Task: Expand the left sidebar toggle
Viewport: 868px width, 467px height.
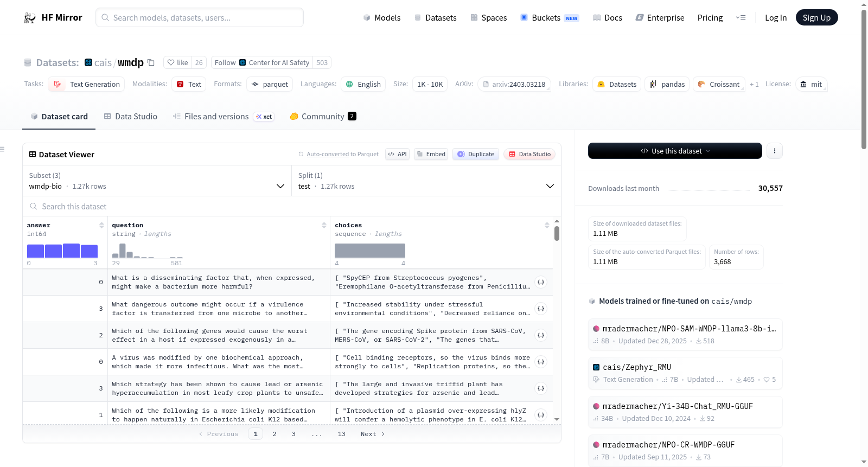Action: 3,149
